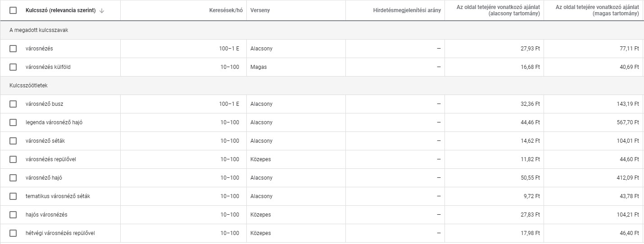Viewport: 644px width, 244px height.
Task: Tick the hajós városnézés checkbox
Action: point(13,215)
